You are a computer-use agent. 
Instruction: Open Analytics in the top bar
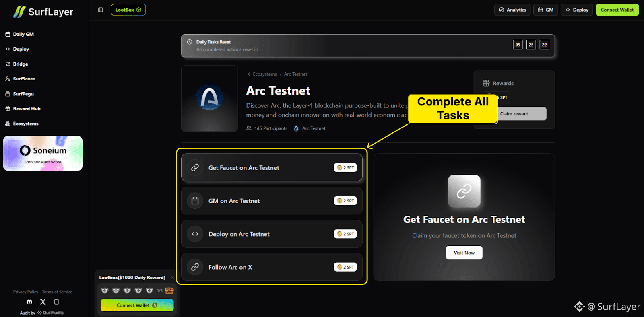[x=512, y=10]
